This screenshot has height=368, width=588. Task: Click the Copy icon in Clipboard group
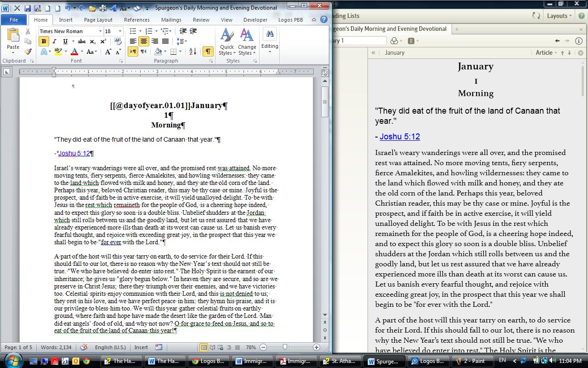pyautogui.click(x=28, y=41)
